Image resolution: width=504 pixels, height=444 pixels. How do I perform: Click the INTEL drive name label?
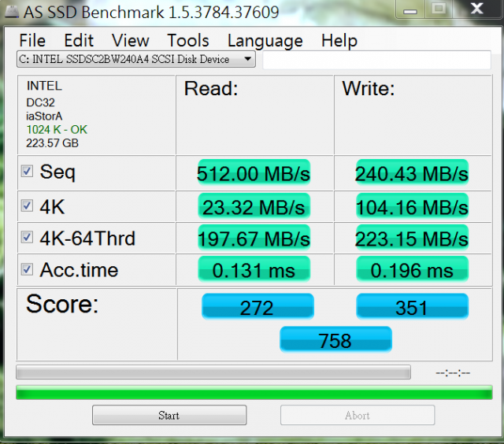44,86
